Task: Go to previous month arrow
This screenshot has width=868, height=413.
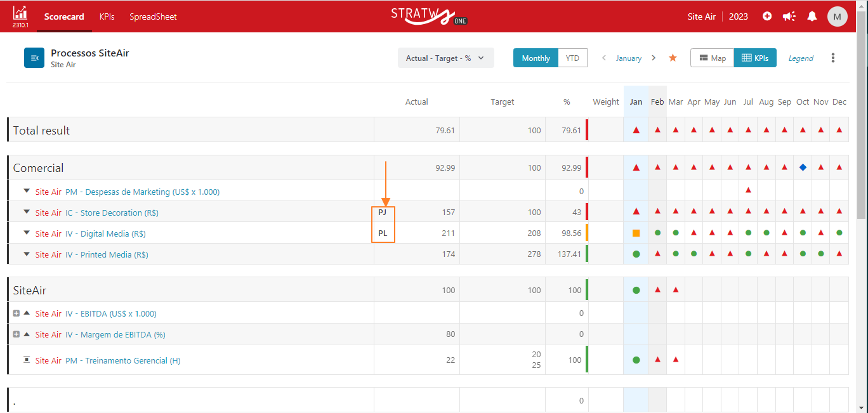Action: [603, 58]
